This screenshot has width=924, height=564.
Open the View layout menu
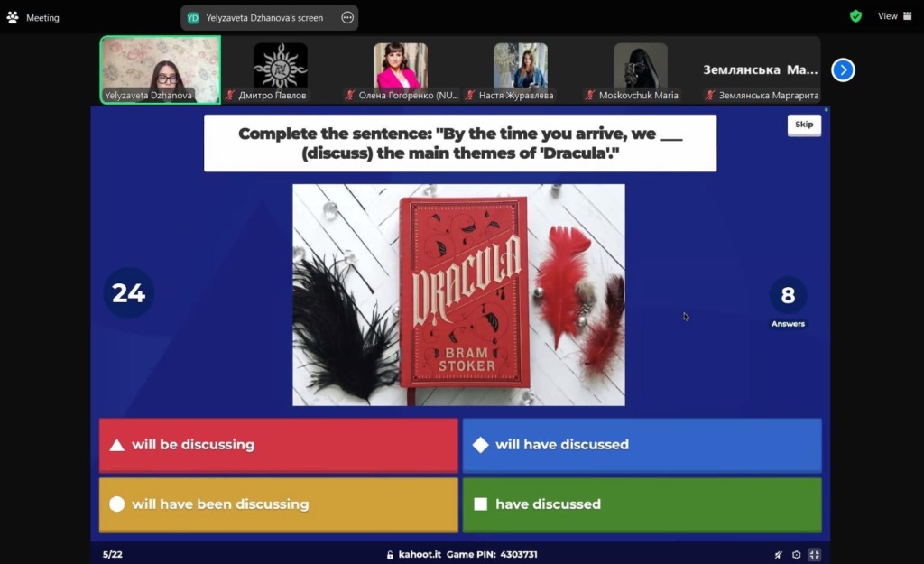point(894,16)
